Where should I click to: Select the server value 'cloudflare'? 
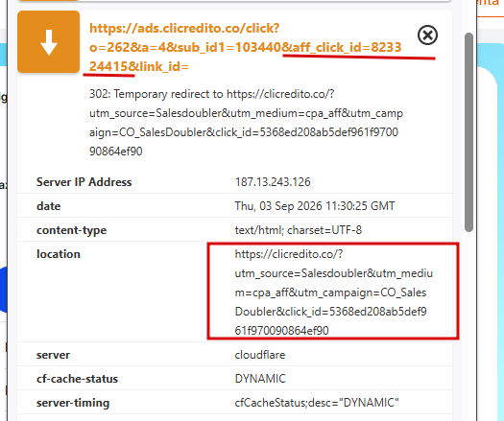[260, 355]
